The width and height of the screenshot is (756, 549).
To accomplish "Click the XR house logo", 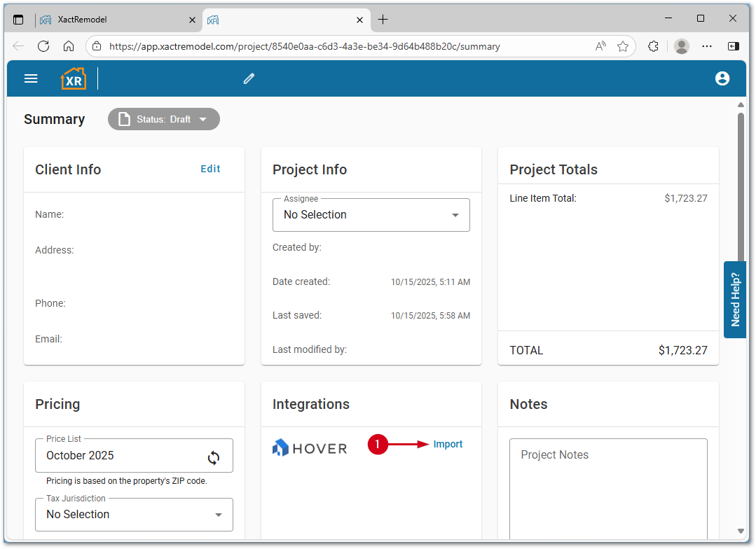I will (x=73, y=78).
